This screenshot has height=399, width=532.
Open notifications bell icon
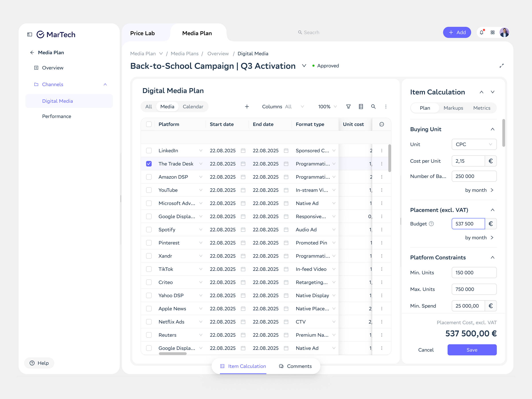[481, 32]
